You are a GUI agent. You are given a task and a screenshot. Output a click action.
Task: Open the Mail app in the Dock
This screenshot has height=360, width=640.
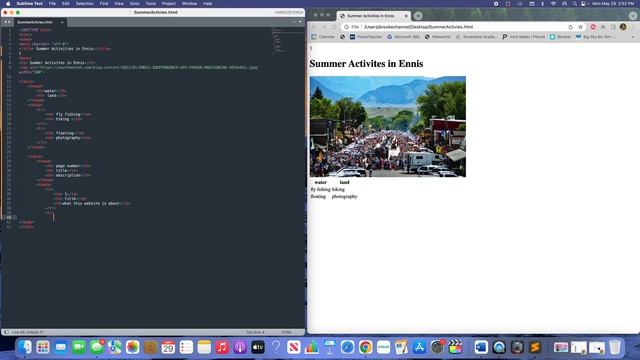pos(61,347)
